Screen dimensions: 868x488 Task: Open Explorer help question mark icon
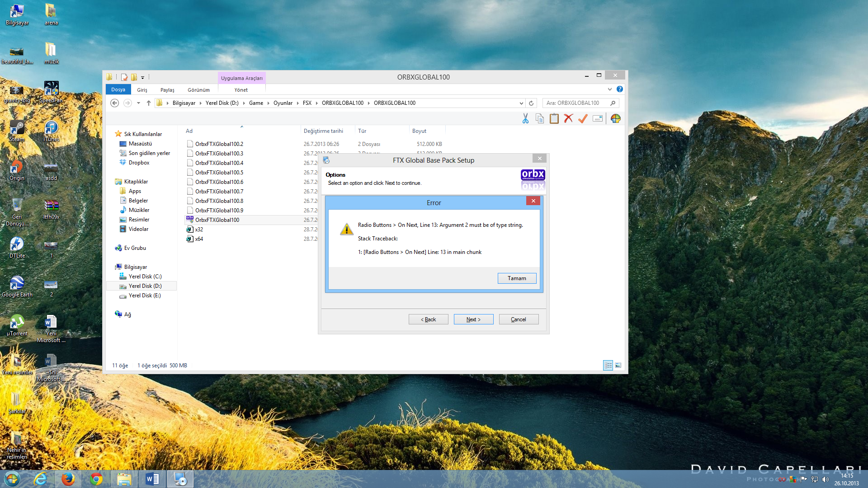(x=620, y=89)
